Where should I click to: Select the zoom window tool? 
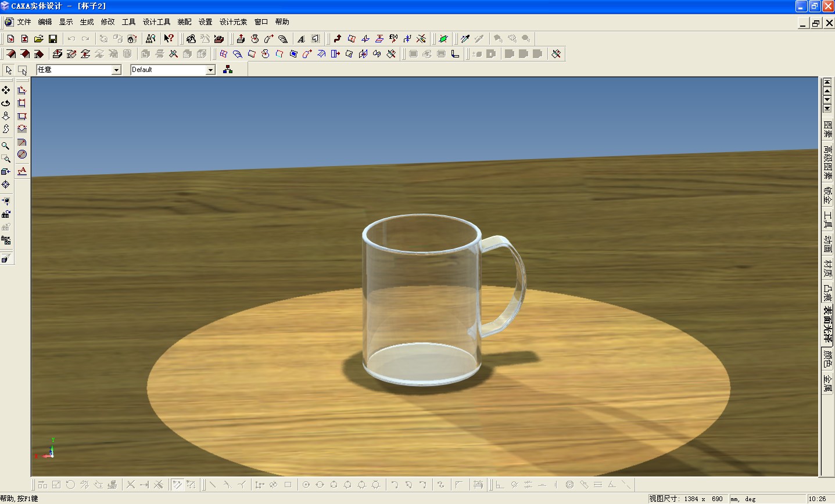click(6, 159)
